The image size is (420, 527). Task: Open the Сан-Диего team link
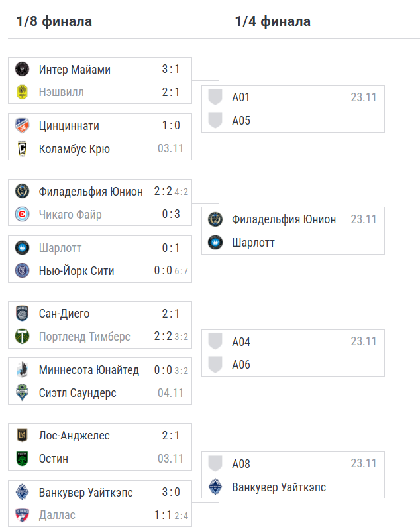tap(64, 314)
